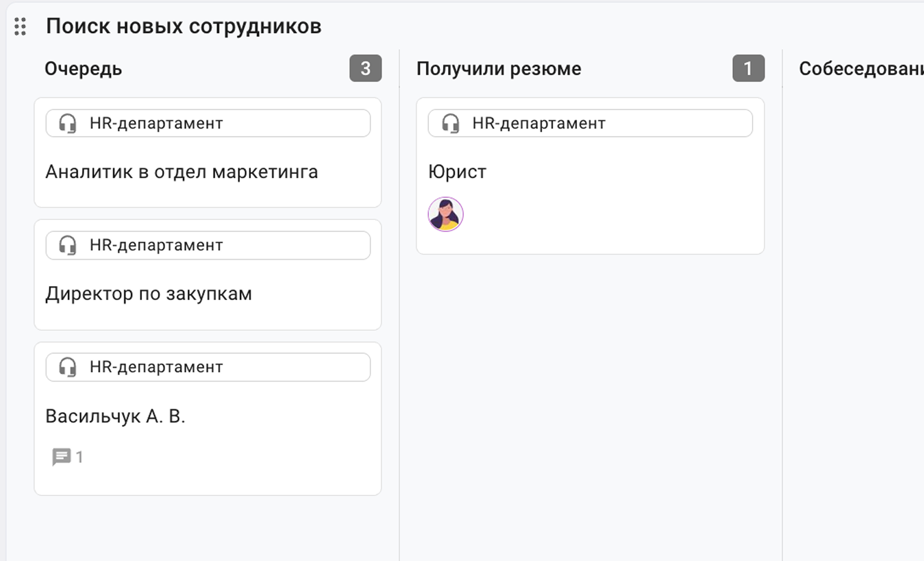Open the Юрист card title

(x=457, y=172)
